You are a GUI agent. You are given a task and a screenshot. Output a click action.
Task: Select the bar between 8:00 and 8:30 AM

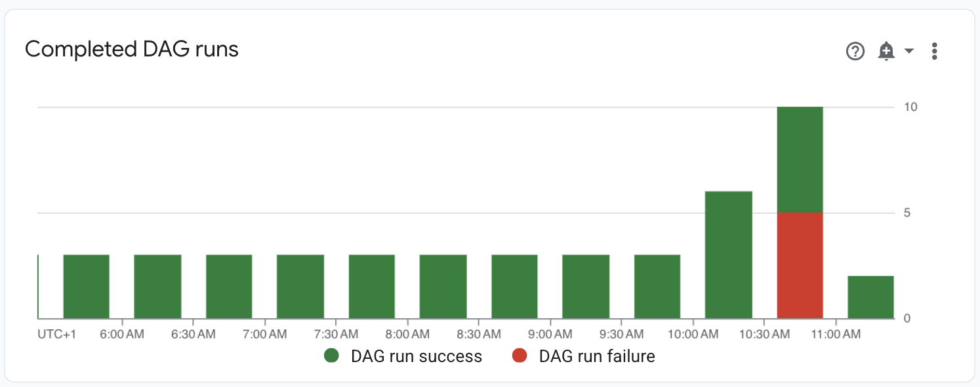pos(443,287)
